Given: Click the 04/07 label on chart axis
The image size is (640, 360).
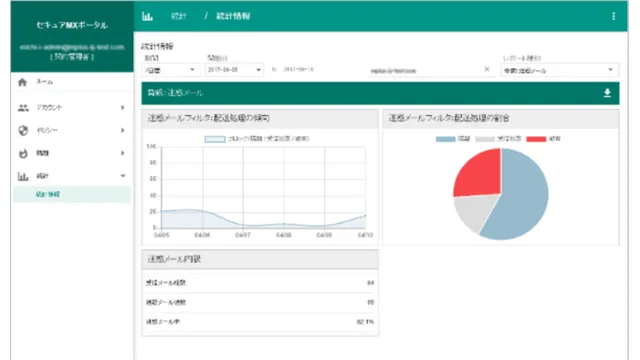Looking at the screenshot, I should click(x=243, y=236).
